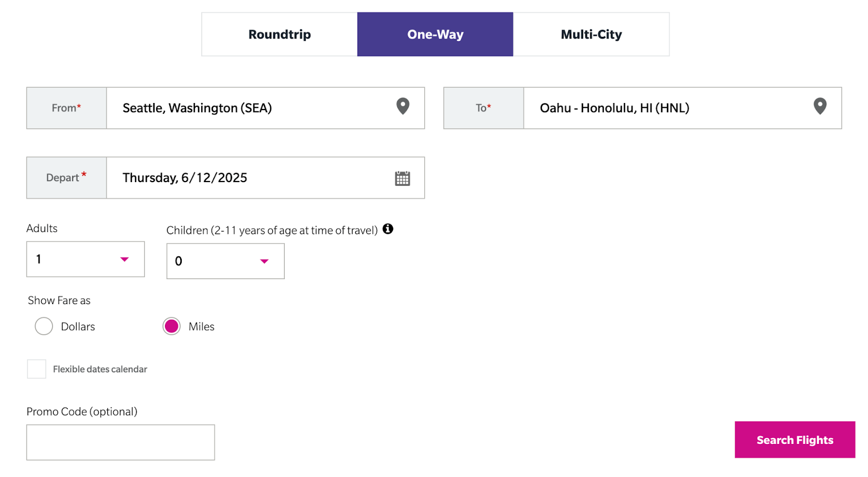
Task: Open the Depart calendar icon
Action: (403, 178)
